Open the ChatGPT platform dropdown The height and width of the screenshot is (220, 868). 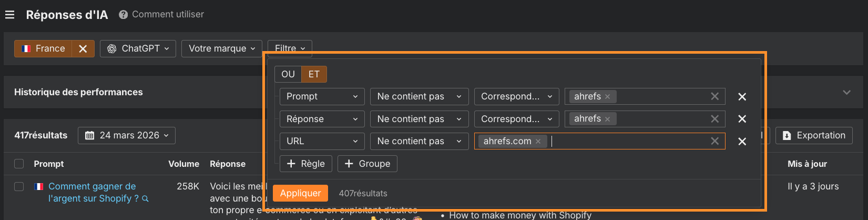(138, 48)
